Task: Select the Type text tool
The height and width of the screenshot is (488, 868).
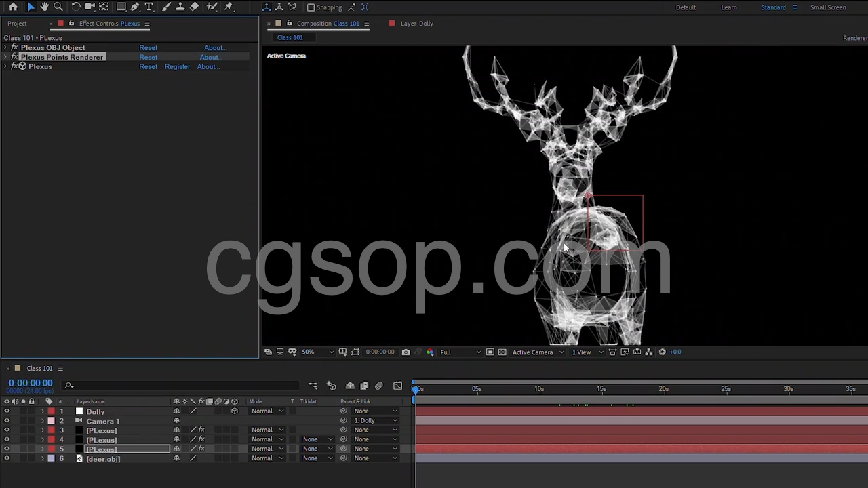Action: [149, 7]
